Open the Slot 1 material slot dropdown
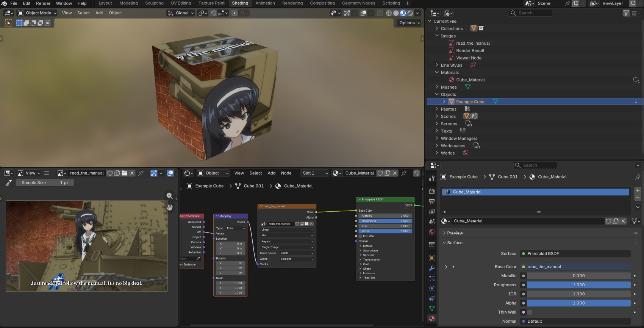 [x=315, y=173]
